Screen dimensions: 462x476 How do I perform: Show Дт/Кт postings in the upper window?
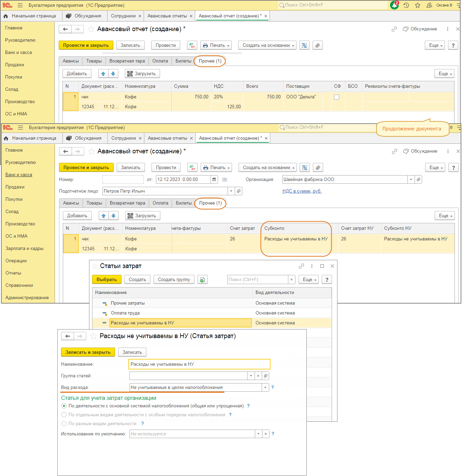pyautogui.click(x=192, y=45)
